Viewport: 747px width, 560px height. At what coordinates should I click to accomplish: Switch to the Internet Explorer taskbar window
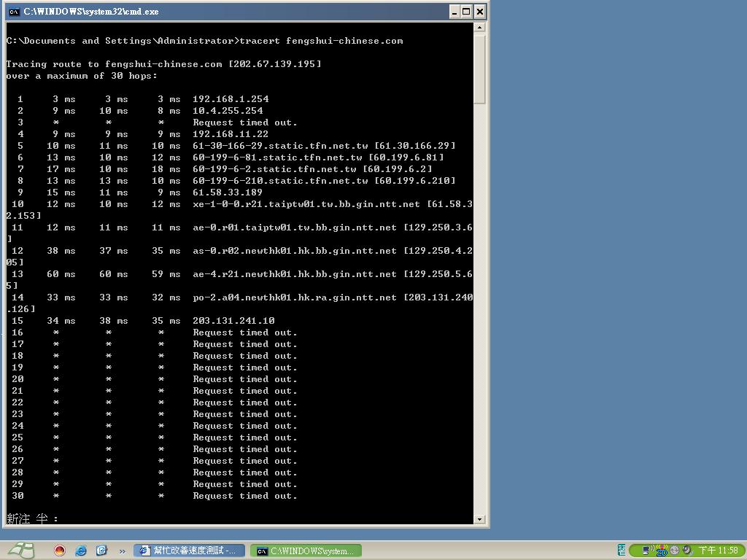(190, 551)
